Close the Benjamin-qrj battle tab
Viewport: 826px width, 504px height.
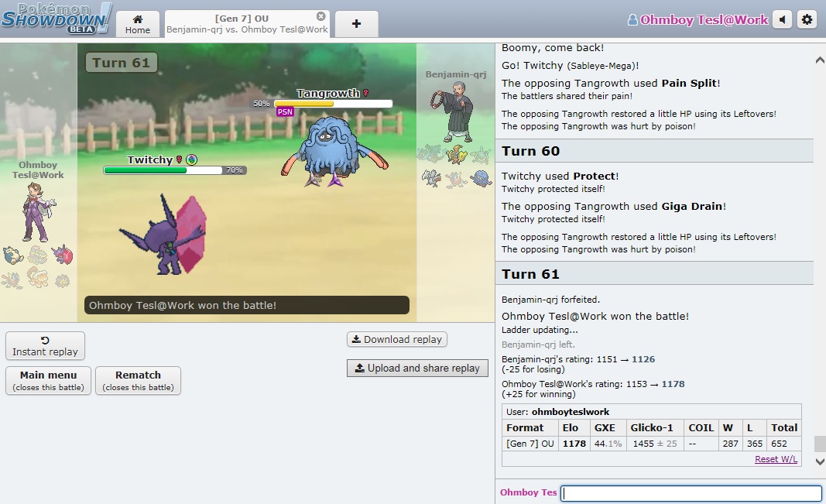[x=320, y=16]
